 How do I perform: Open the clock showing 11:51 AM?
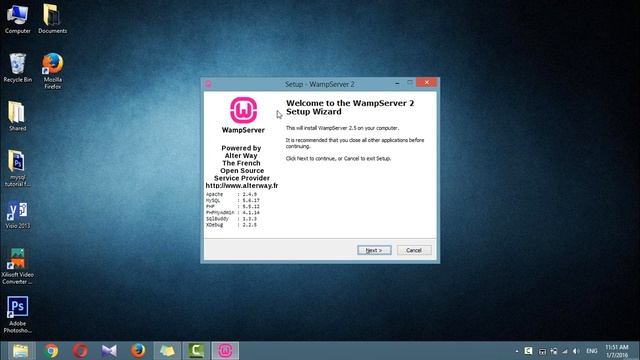(x=617, y=351)
